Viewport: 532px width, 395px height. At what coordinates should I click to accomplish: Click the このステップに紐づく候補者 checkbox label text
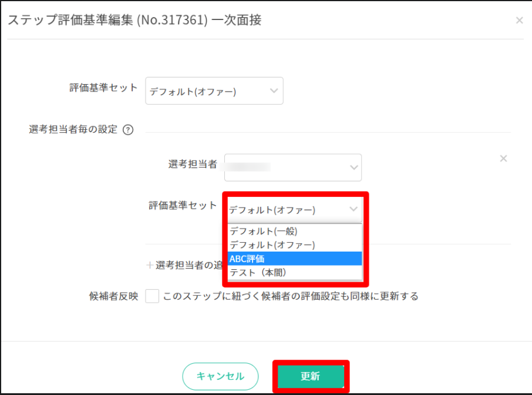pyautogui.click(x=291, y=296)
